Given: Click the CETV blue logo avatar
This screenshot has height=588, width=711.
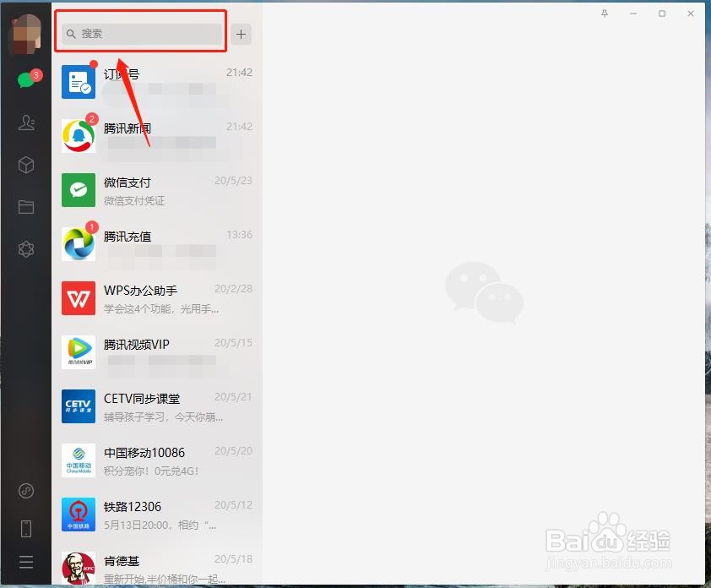Looking at the screenshot, I should [79, 406].
